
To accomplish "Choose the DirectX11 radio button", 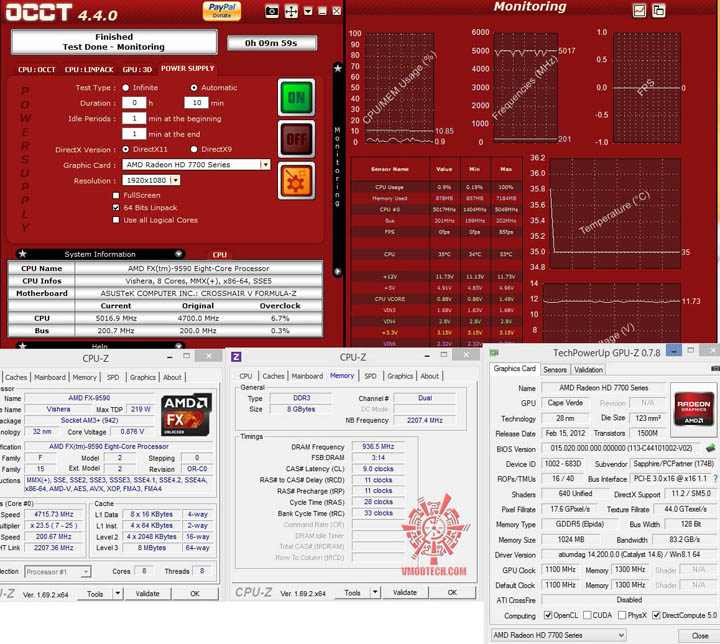I will tap(125, 149).
